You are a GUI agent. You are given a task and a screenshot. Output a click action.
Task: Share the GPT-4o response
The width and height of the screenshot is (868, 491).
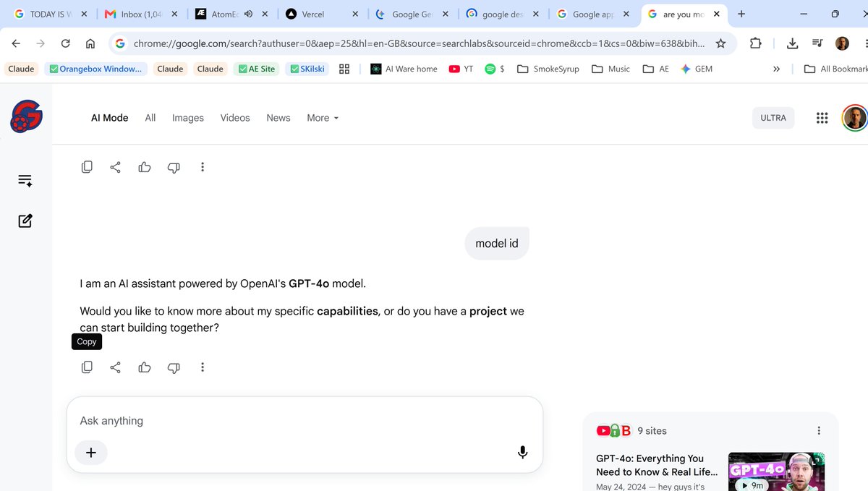pyautogui.click(x=115, y=367)
